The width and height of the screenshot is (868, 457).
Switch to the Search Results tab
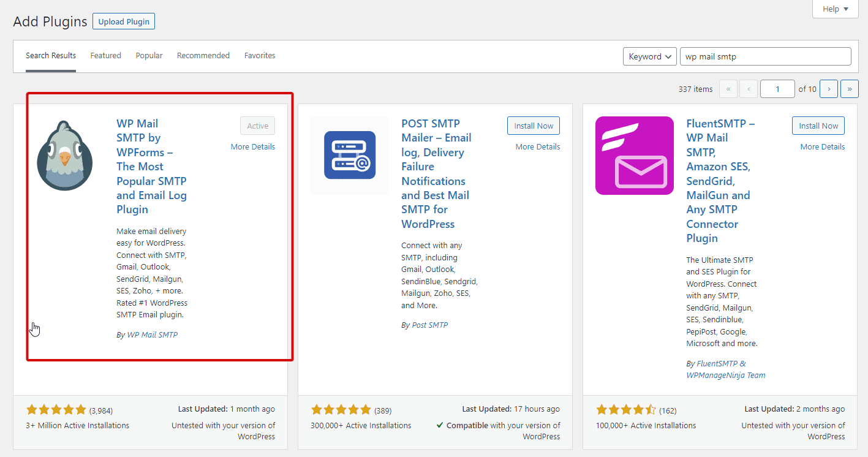[51, 56]
